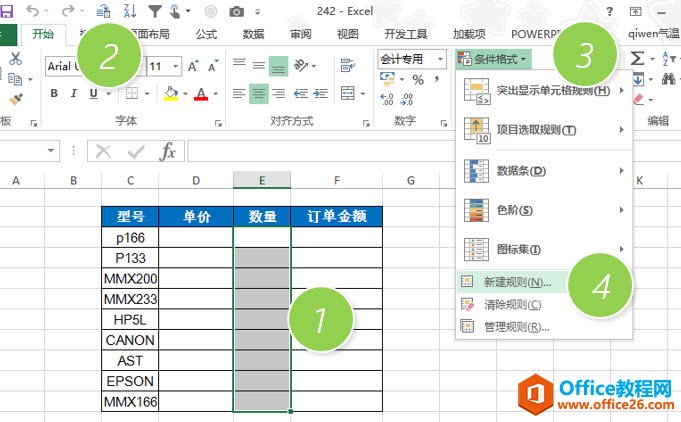
Task: Toggle Align Left
Action: click(239, 93)
